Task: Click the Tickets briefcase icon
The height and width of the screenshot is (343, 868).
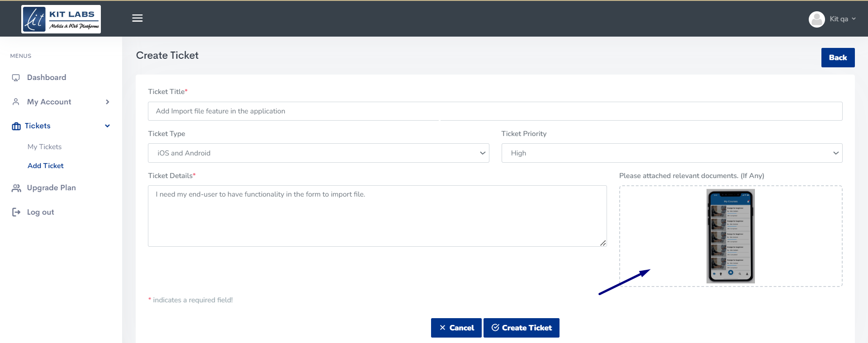Action: 16,126
